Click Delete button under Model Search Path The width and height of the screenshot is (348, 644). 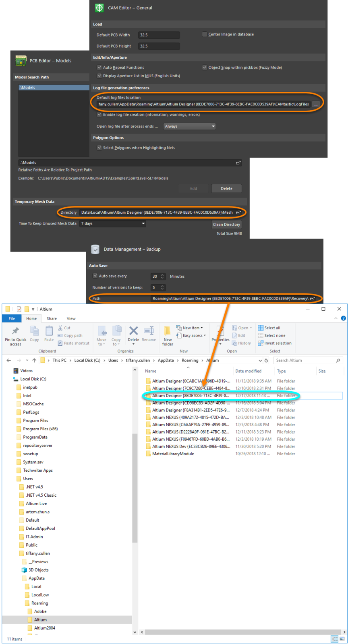226,188
